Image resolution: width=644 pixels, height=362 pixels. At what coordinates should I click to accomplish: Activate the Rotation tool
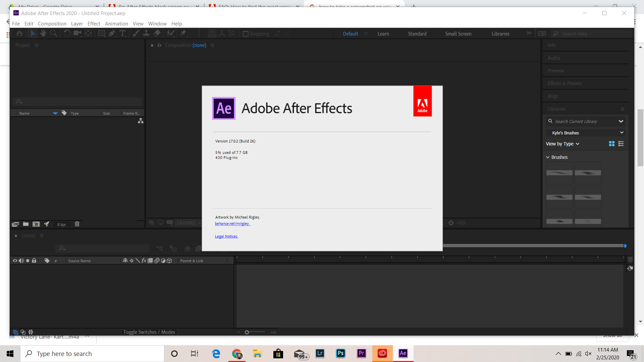(x=67, y=33)
